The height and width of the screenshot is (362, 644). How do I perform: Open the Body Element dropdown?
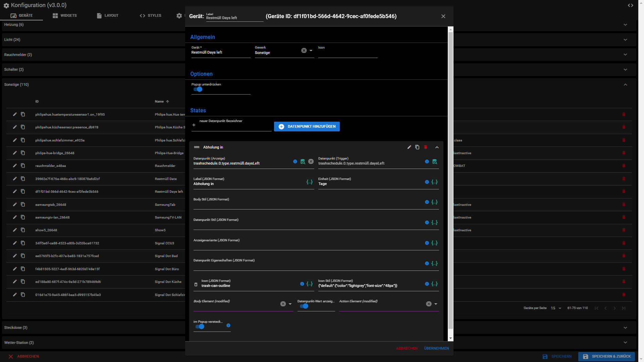coord(290,304)
